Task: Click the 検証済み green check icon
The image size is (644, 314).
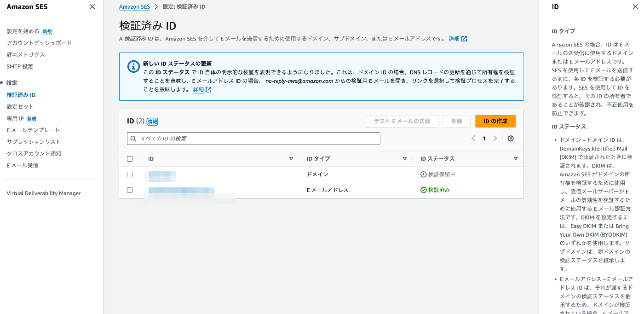Action: 424,190
